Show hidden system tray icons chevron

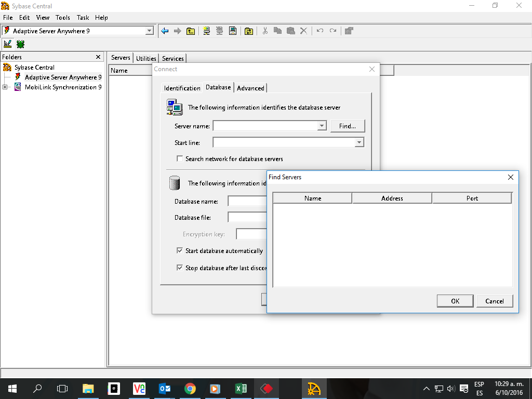(x=427, y=389)
